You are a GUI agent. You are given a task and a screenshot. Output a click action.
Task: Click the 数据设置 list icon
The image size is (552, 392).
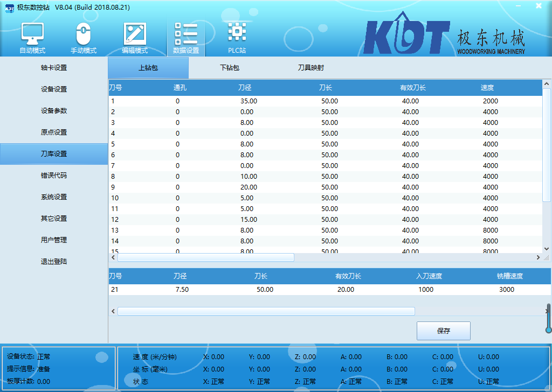(186, 34)
